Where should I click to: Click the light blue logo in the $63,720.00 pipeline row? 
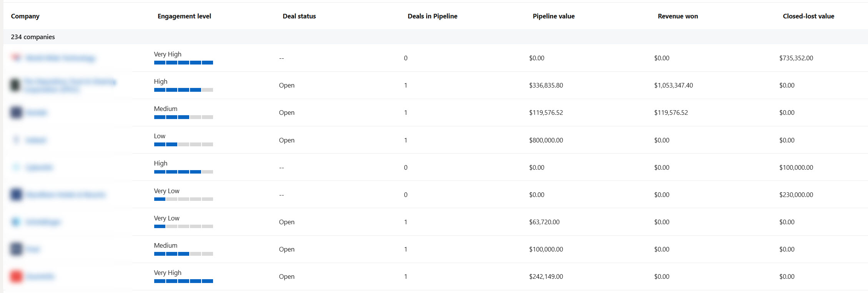click(x=16, y=222)
